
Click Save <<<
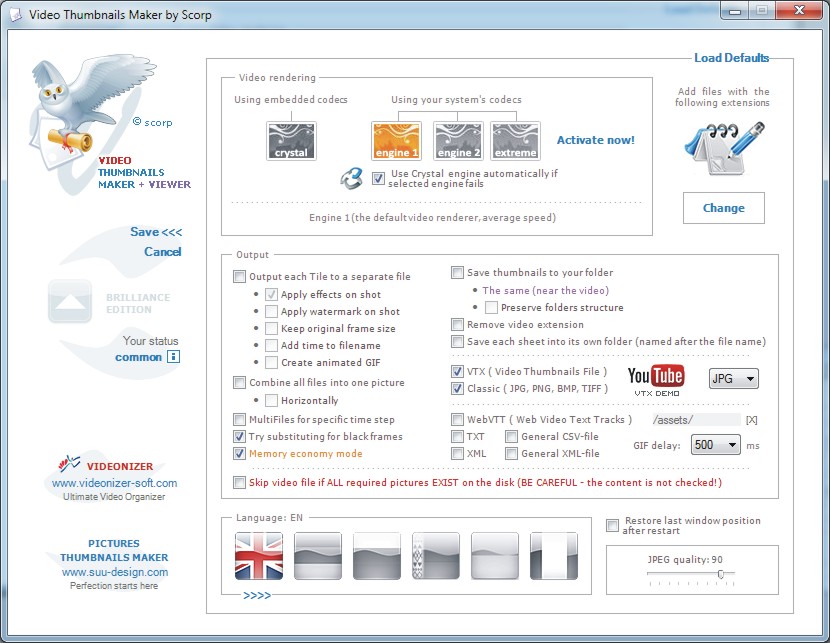pos(156,232)
